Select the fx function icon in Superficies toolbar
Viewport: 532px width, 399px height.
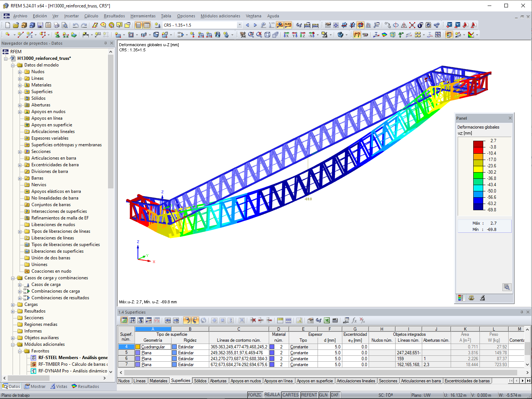(x=355, y=320)
